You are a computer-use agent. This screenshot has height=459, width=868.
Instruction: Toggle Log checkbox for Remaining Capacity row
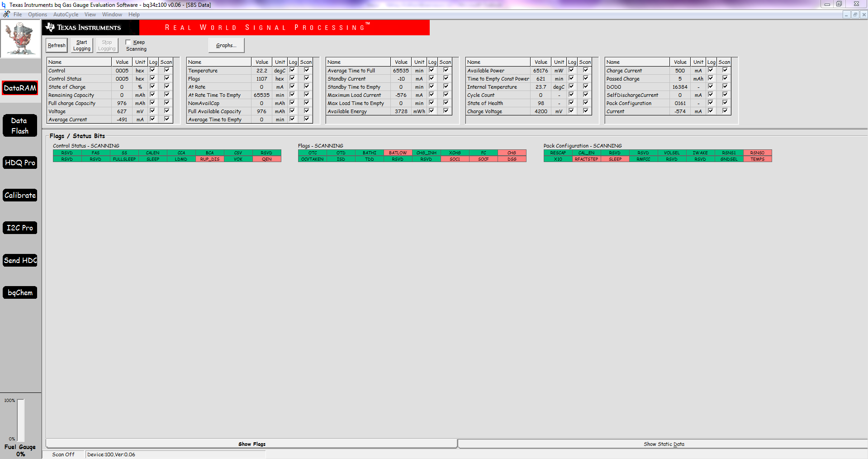[152, 95]
